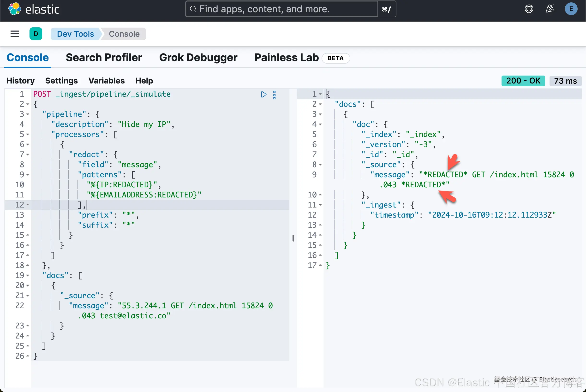
Task: Open the hamburger navigation menu
Action: point(15,34)
